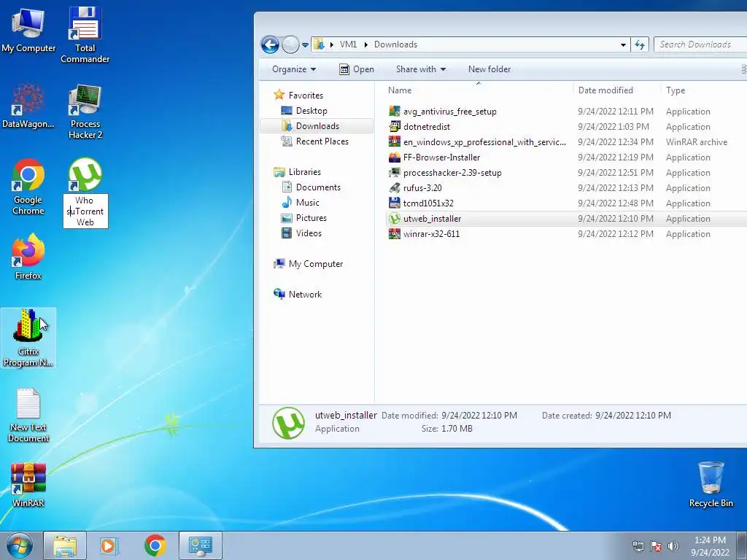Select the Google Chrome desktop shortcut
The height and width of the screenshot is (560, 747).
28,187
